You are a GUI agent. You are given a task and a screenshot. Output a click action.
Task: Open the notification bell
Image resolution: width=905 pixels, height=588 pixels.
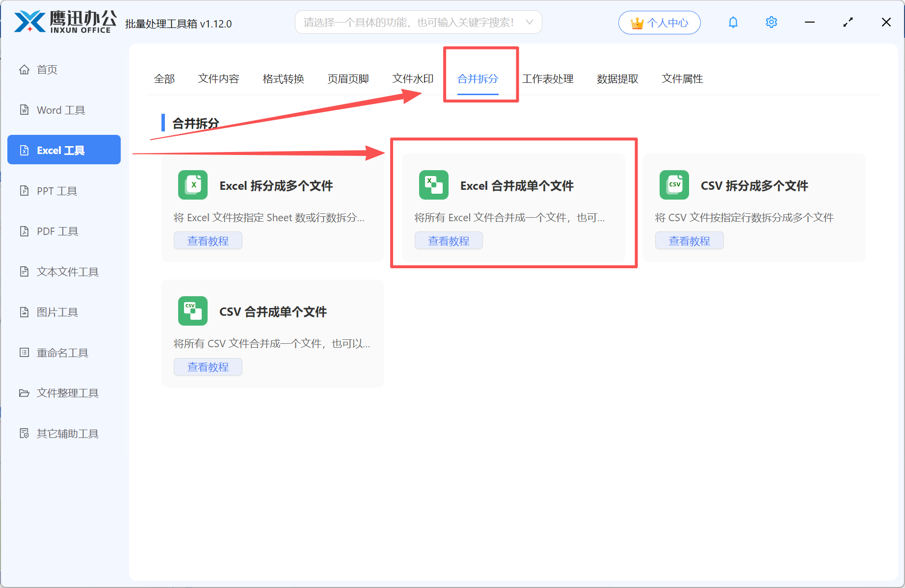pyautogui.click(x=733, y=22)
